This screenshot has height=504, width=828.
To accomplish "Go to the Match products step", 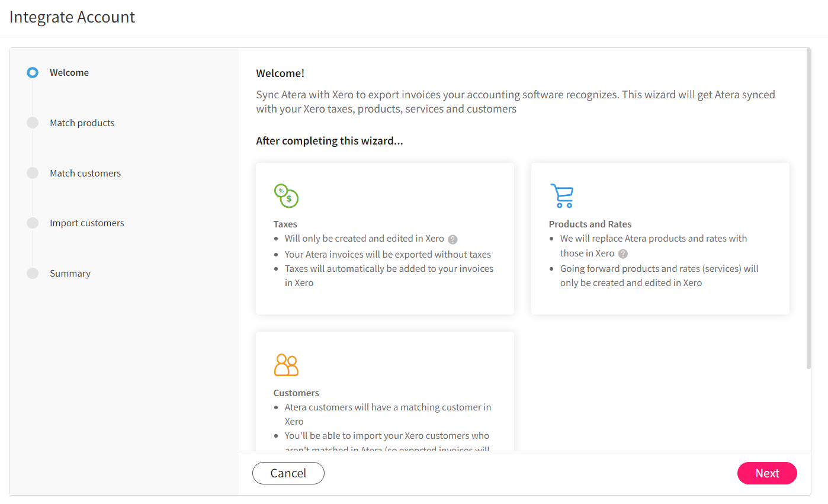I will tap(82, 123).
